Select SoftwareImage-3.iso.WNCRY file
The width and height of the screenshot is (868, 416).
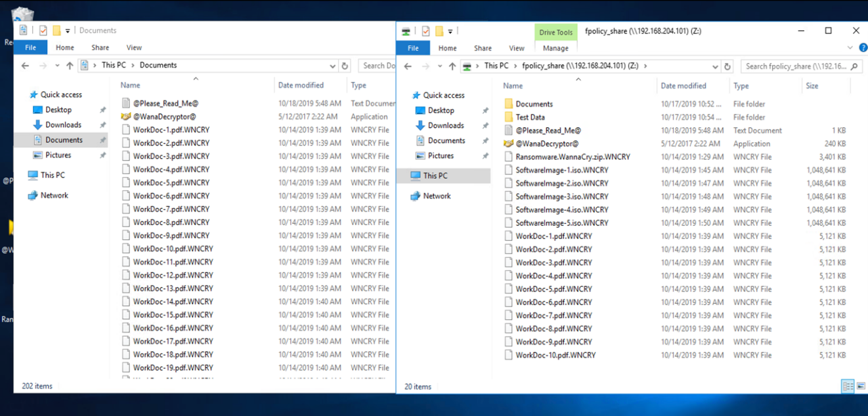coord(562,196)
